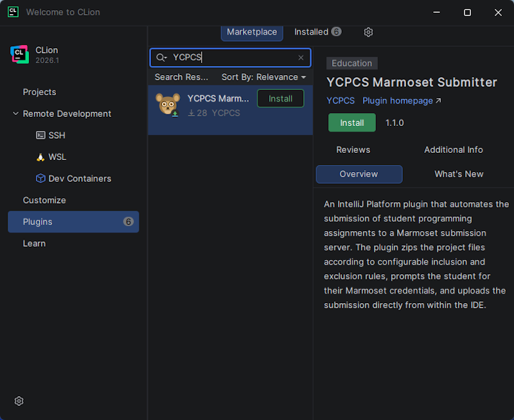
Task: Click YCPCS vendor text in result row
Action: point(226,113)
